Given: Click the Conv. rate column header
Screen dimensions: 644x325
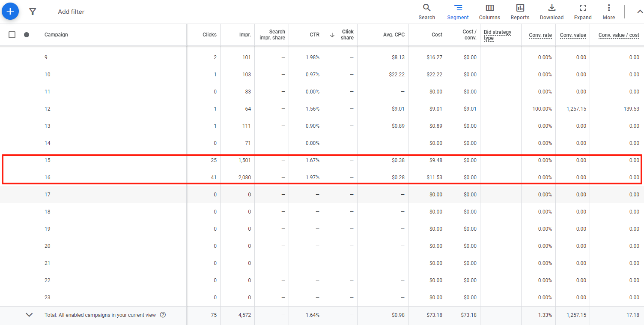Looking at the screenshot, I should tap(540, 35).
